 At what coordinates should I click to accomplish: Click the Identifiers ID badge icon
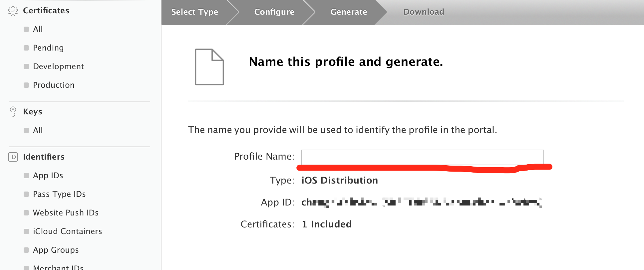click(13, 157)
